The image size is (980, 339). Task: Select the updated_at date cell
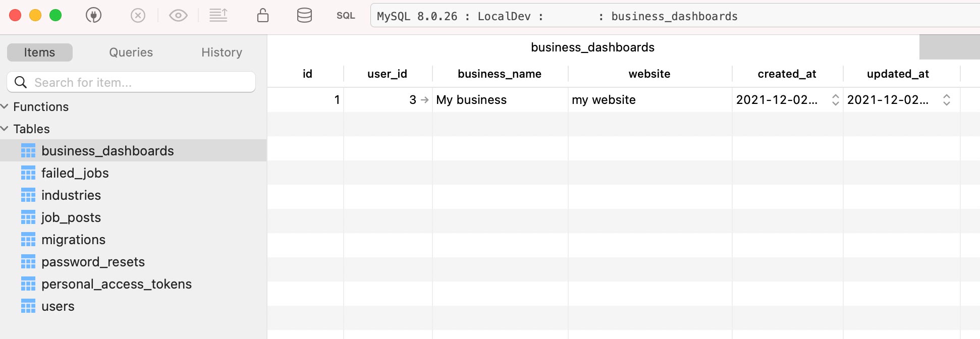point(902,99)
